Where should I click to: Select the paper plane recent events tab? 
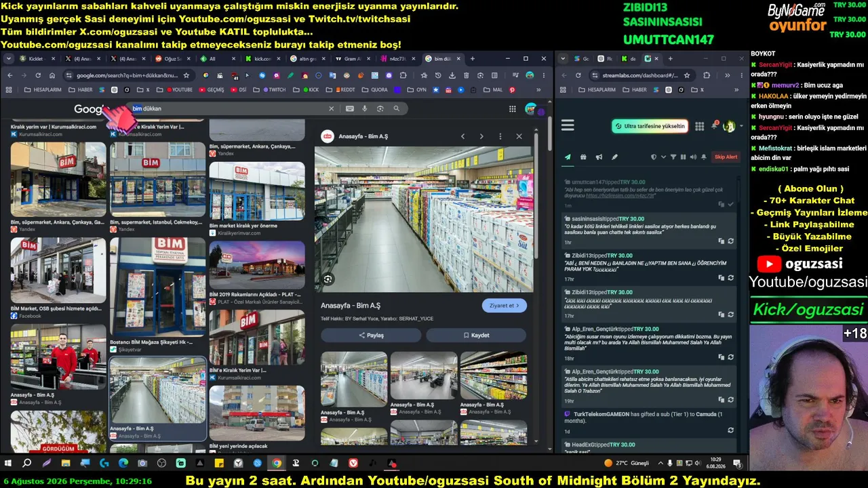(568, 157)
